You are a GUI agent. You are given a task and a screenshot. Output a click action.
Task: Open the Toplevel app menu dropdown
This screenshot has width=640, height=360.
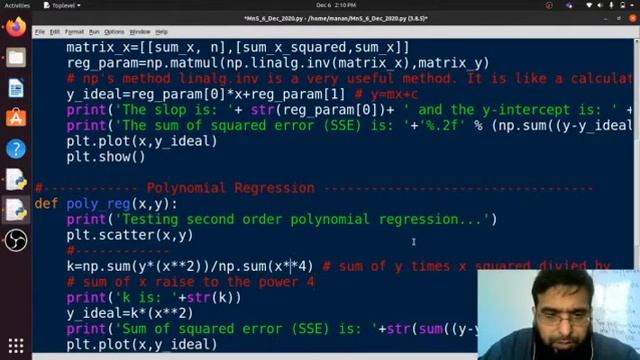point(62,5)
